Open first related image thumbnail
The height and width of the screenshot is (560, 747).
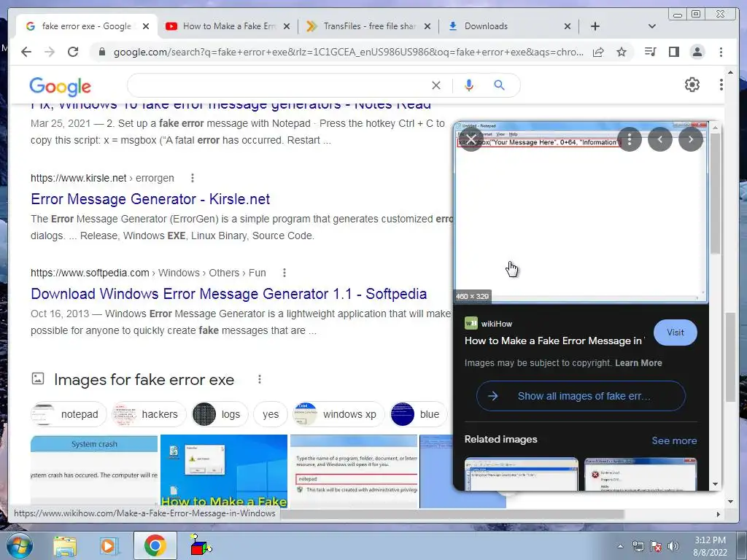point(521,474)
